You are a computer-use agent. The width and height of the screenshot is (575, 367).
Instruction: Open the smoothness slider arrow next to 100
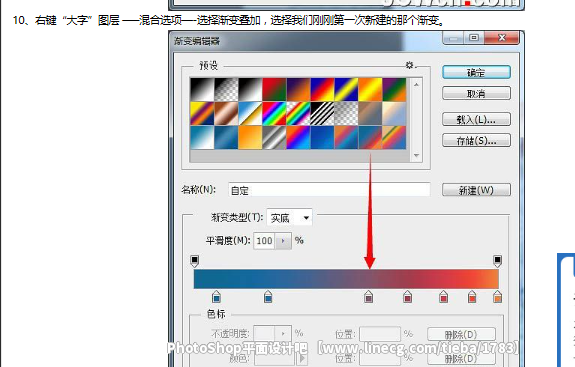[283, 241]
